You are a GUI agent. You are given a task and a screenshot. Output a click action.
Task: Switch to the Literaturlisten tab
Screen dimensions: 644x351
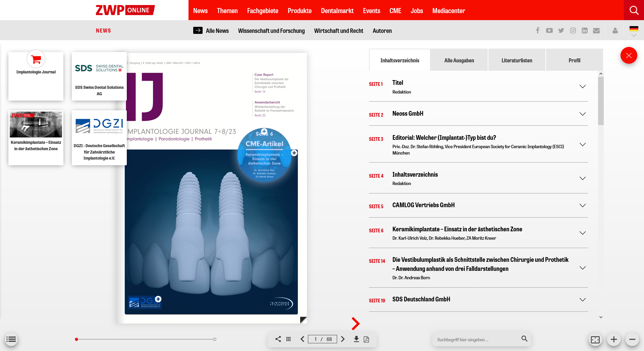pos(517,60)
